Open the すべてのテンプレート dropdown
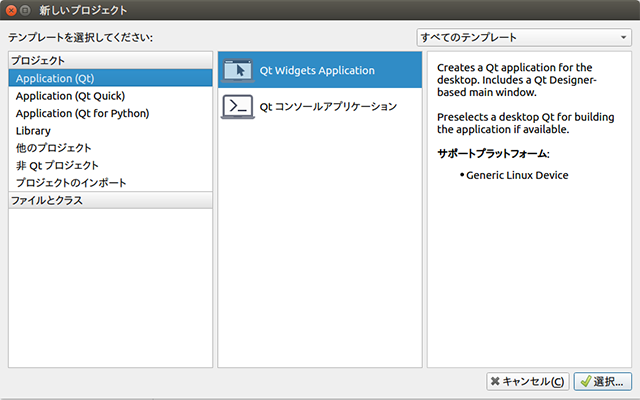 [x=524, y=38]
